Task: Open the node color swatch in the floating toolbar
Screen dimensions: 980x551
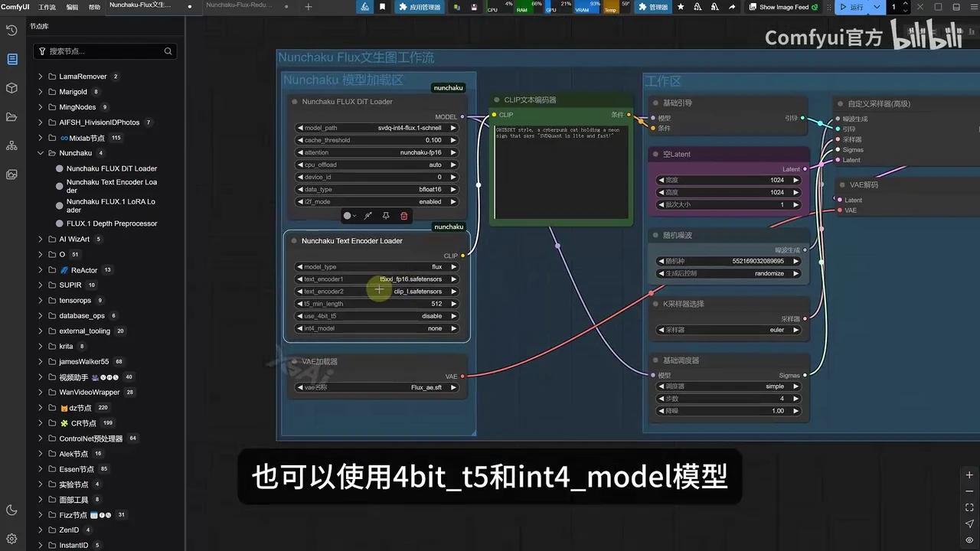Action: [349, 217]
